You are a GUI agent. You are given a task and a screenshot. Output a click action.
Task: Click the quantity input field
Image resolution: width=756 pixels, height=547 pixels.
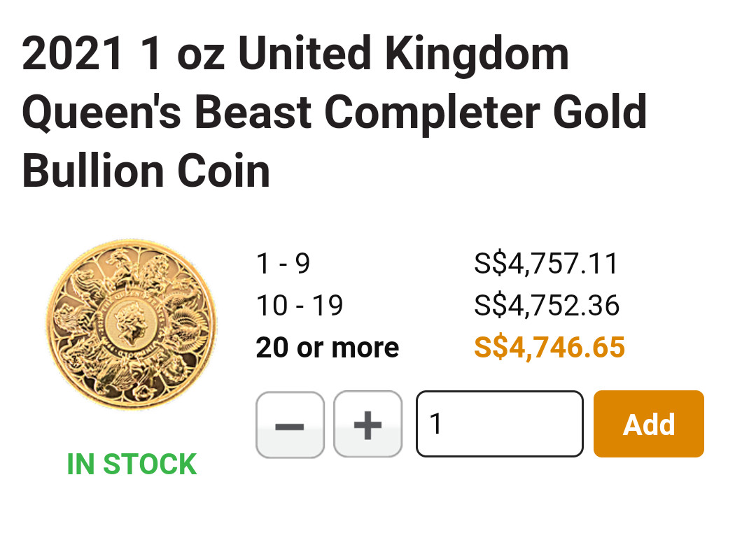pos(500,425)
